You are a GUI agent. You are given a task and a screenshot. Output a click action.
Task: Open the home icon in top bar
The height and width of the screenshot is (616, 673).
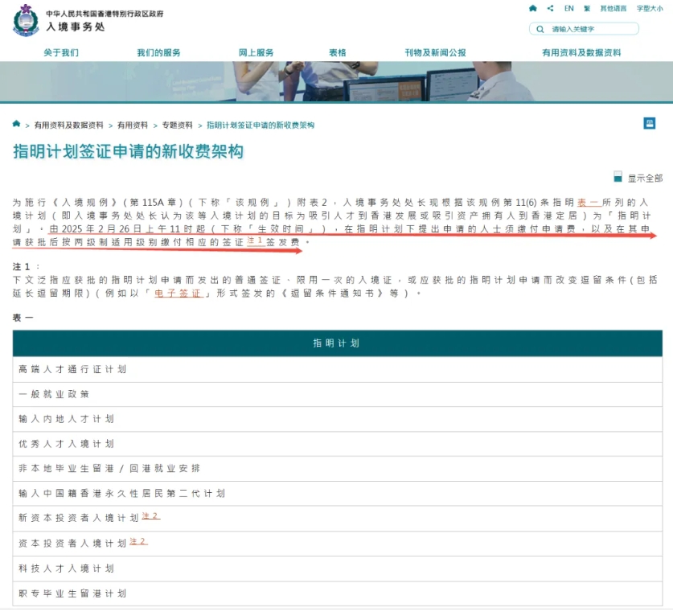[x=533, y=8]
